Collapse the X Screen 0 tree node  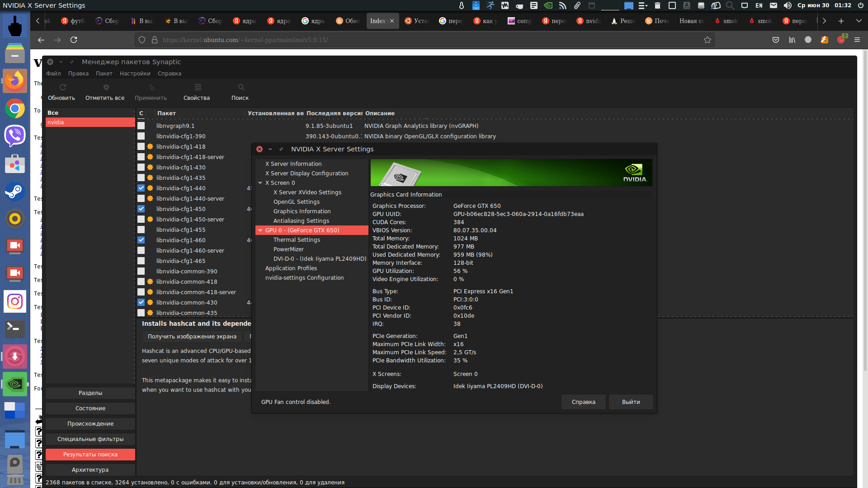[x=260, y=183]
